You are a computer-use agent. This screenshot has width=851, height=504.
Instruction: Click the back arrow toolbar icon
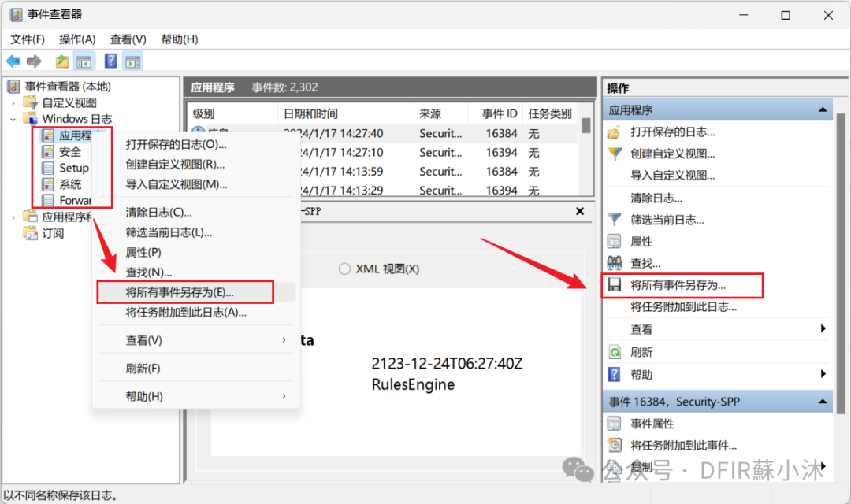click(13, 61)
